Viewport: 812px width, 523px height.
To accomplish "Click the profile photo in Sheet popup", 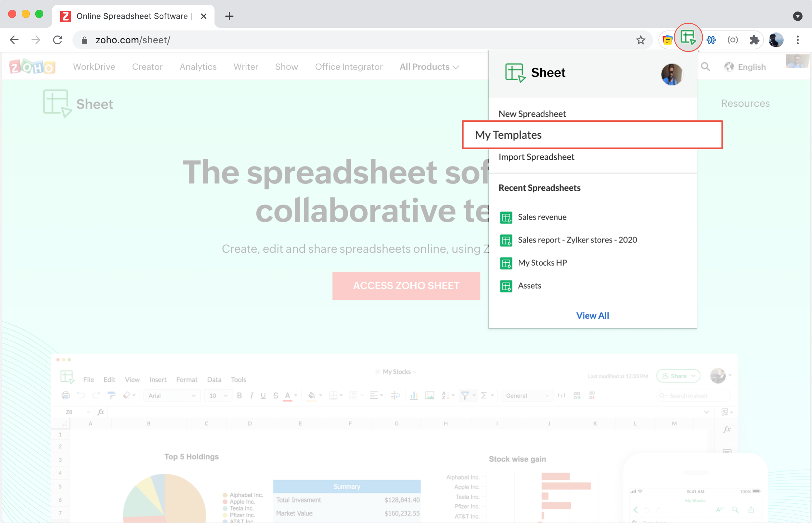I will coord(671,74).
